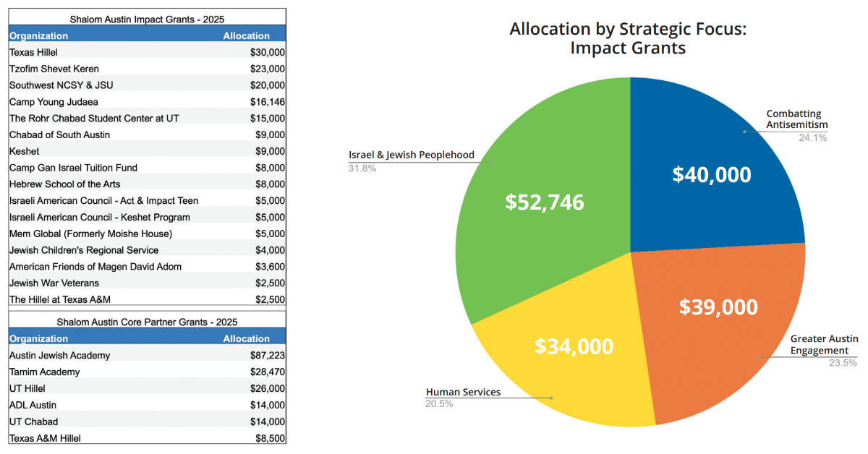This screenshot has width=868, height=454.
Task: Select Texas A&M Hillel entry
Action: [x=45, y=438]
